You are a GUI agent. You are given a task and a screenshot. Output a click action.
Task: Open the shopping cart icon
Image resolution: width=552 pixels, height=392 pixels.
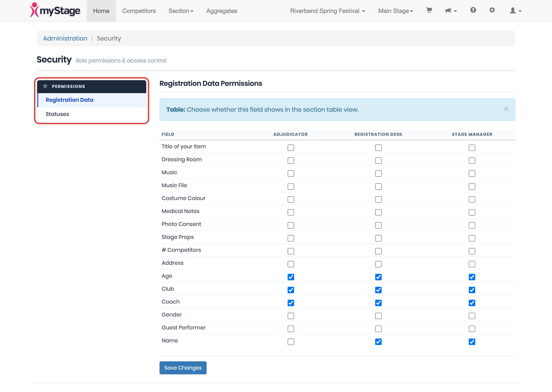coord(429,10)
